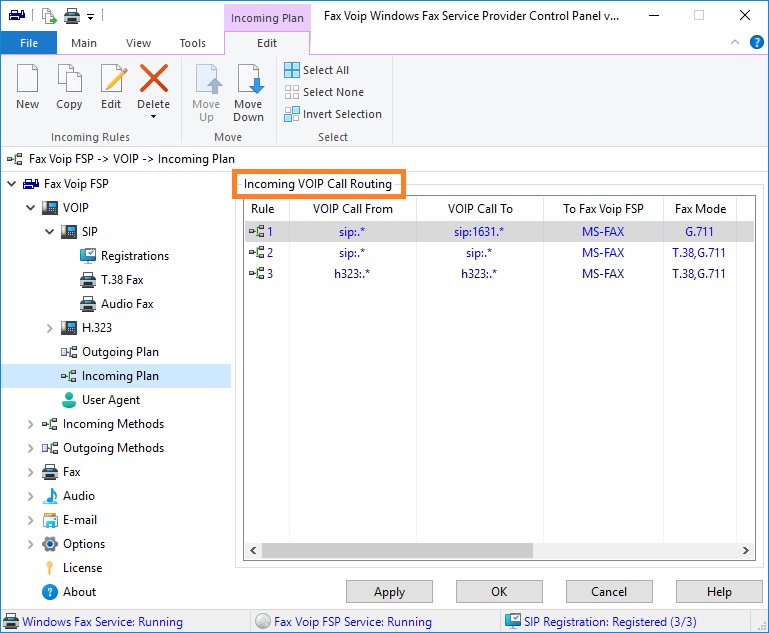Viewport: 769px width, 633px height.
Task: Switch to the Main ribbon tab
Action: [x=84, y=43]
